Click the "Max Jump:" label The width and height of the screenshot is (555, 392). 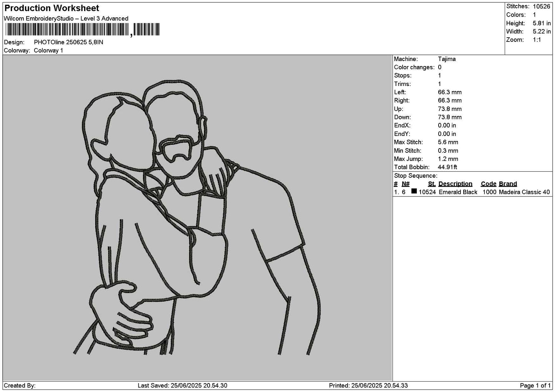tap(408, 159)
